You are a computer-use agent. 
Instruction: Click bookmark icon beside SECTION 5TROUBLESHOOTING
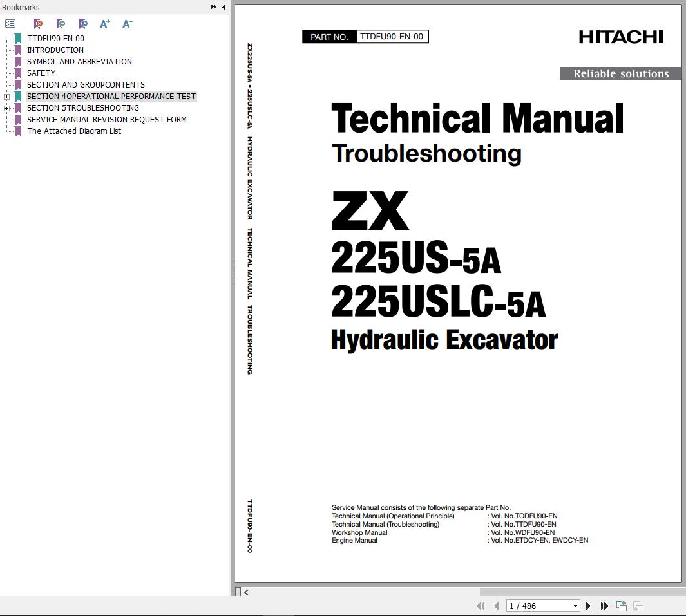pyautogui.click(x=18, y=108)
